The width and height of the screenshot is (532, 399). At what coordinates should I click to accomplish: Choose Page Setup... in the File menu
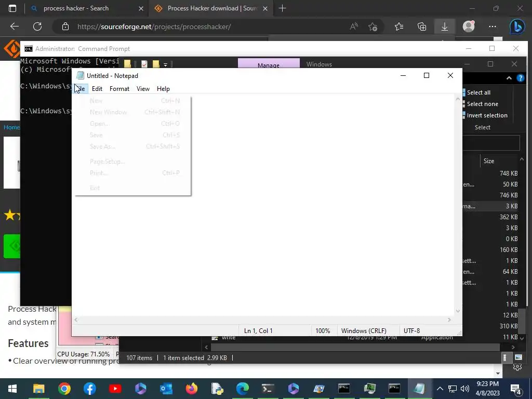[x=133, y=162]
